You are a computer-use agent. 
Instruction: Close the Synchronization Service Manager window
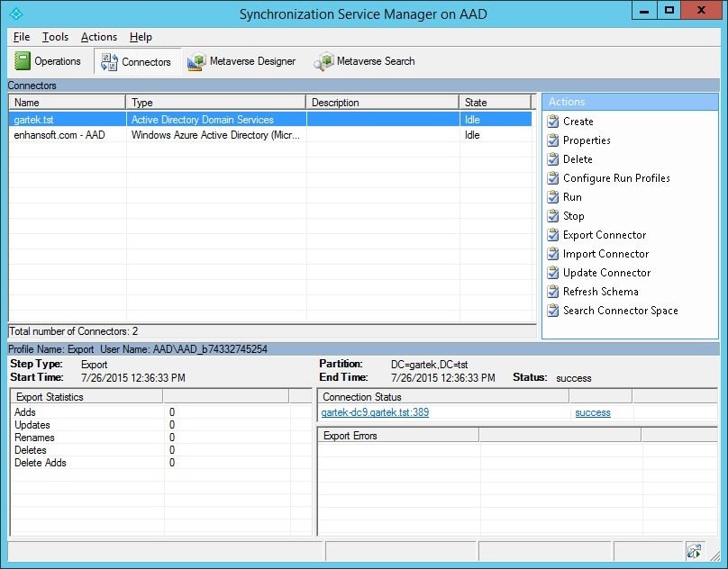point(701,11)
